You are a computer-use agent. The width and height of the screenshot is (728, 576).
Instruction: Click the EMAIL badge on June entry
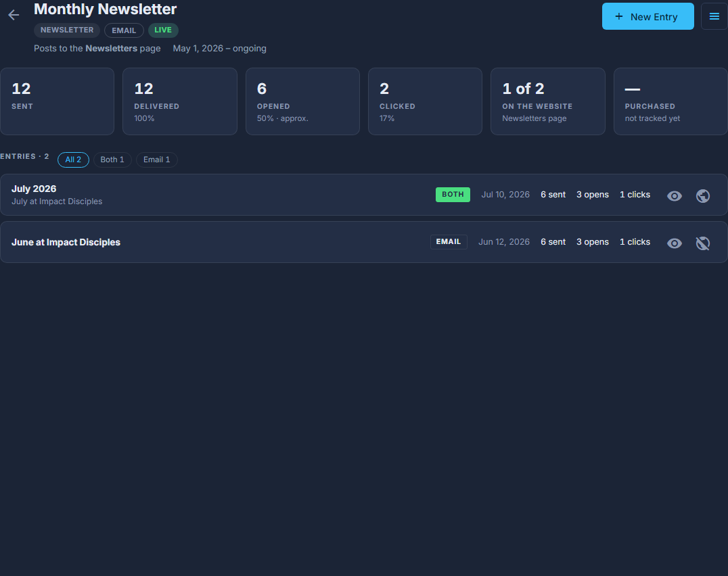pyautogui.click(x=449, y=242)
